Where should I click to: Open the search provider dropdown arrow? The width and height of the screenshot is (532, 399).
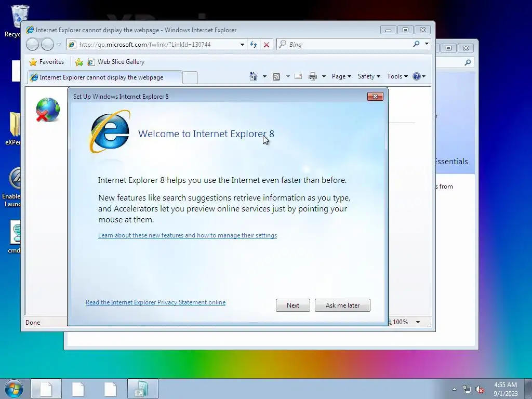point(427,44)
